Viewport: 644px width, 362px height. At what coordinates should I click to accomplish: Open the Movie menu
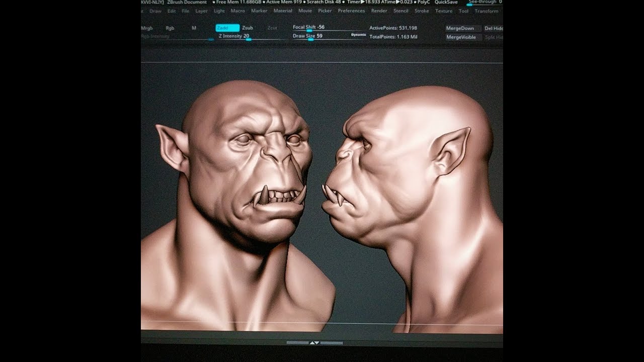coord(305,11)
